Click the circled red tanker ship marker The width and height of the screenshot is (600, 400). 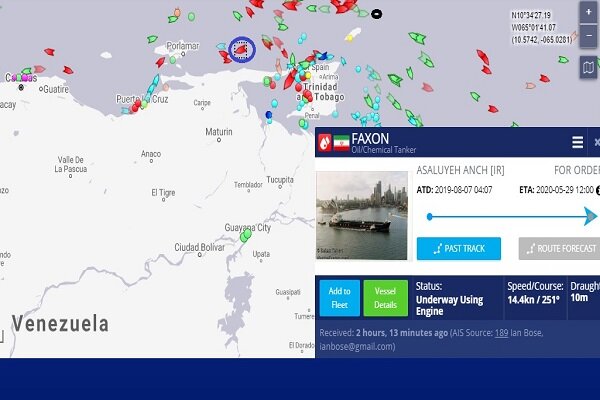coord(241,49)
